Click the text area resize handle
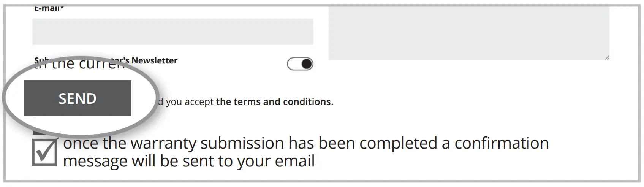 [x=607, y=57]
